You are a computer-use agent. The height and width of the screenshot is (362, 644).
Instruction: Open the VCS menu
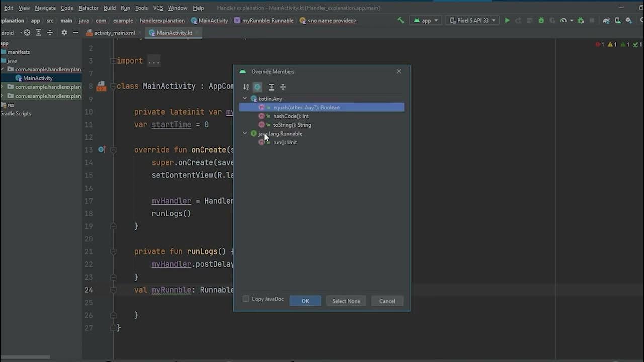click(158, 8)
